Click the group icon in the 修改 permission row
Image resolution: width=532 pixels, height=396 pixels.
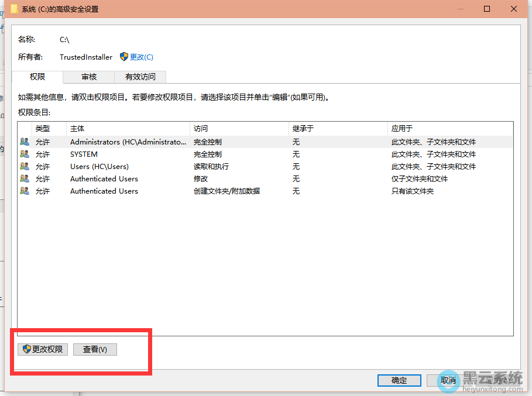point(25,178)
